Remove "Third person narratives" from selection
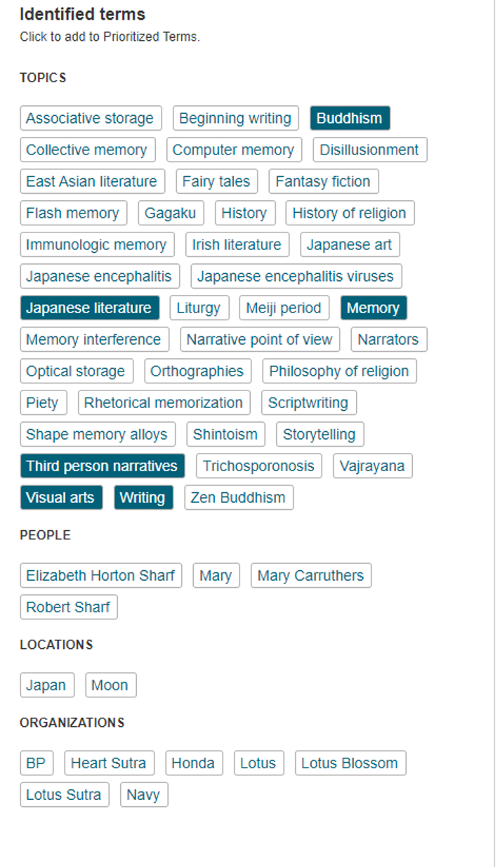Screen dimensions: 500x868 102,466
